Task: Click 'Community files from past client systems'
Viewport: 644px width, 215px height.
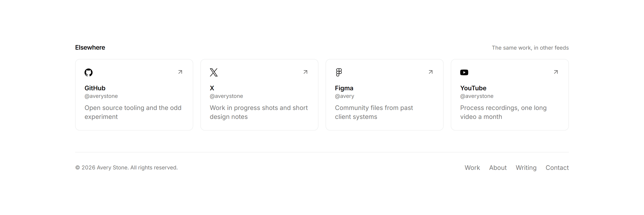Action: click(x=374, y=112)
